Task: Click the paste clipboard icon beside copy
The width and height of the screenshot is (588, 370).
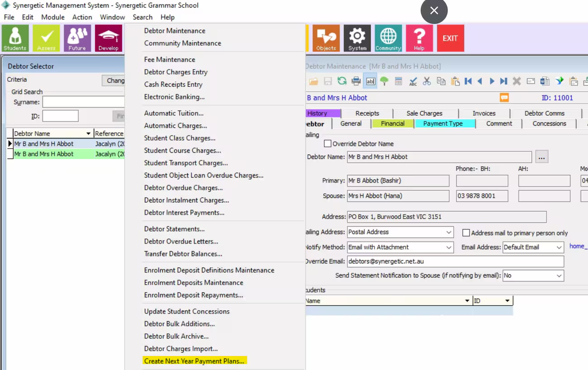Action: [x=455, y=81]
